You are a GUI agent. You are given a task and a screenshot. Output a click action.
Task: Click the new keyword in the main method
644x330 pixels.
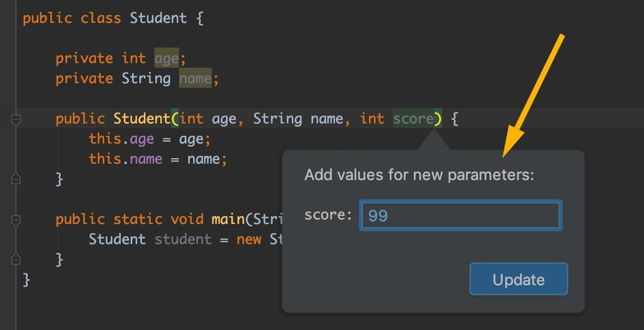[249, 240]
